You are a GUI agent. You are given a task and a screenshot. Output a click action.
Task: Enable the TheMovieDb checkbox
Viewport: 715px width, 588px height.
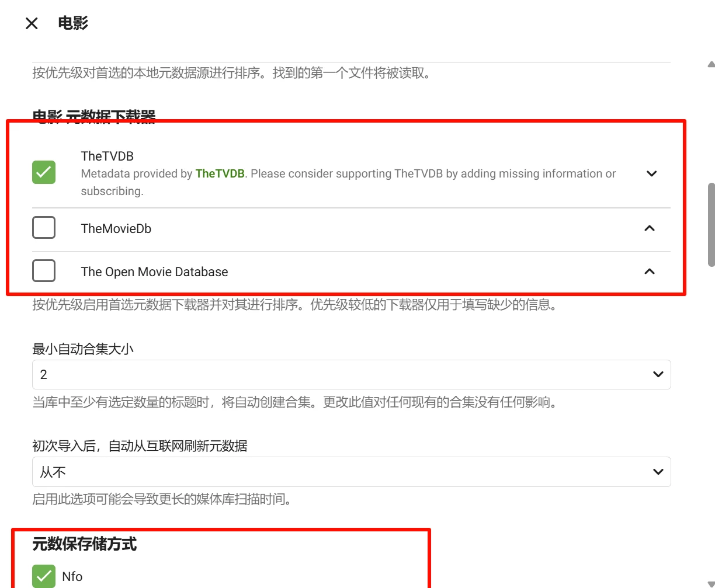[44, 228]
